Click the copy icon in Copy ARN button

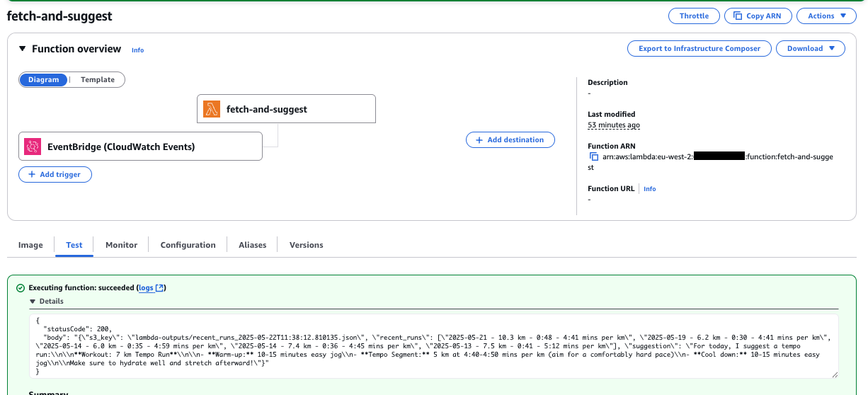[738, 16]
